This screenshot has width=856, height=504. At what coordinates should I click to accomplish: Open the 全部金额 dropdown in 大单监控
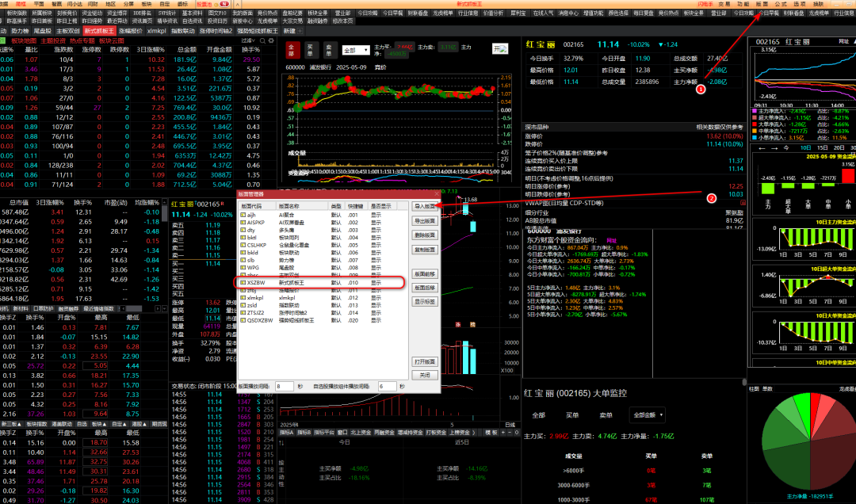coord(647,415)
